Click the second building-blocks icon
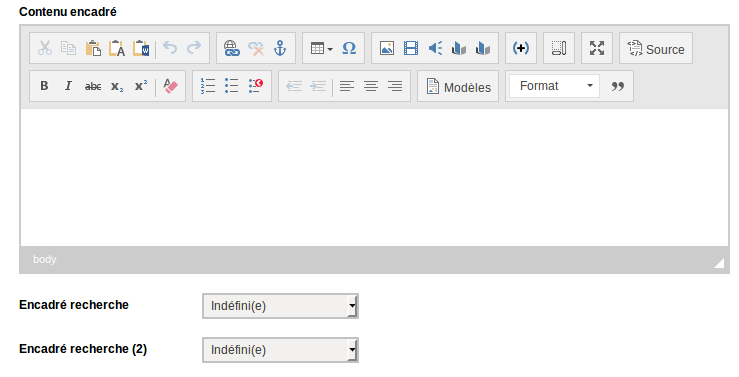 click(483, 48)
